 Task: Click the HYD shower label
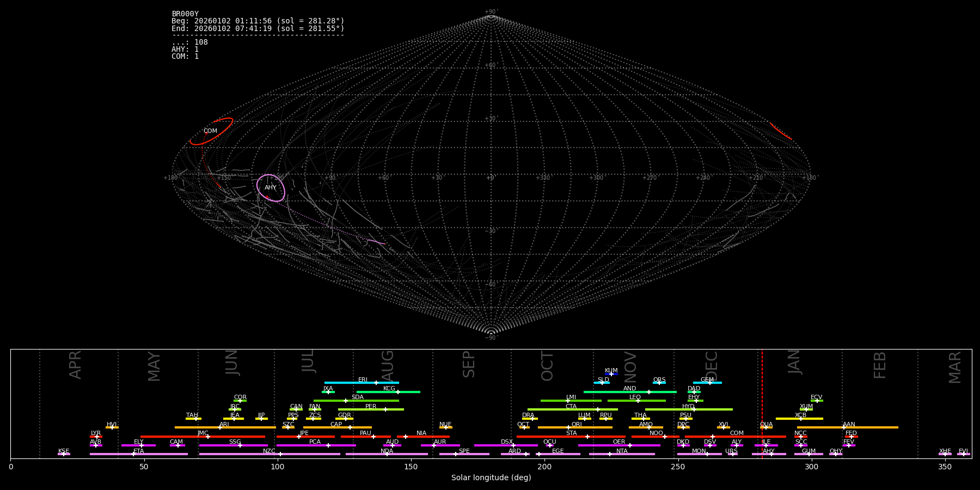(689, 407)
